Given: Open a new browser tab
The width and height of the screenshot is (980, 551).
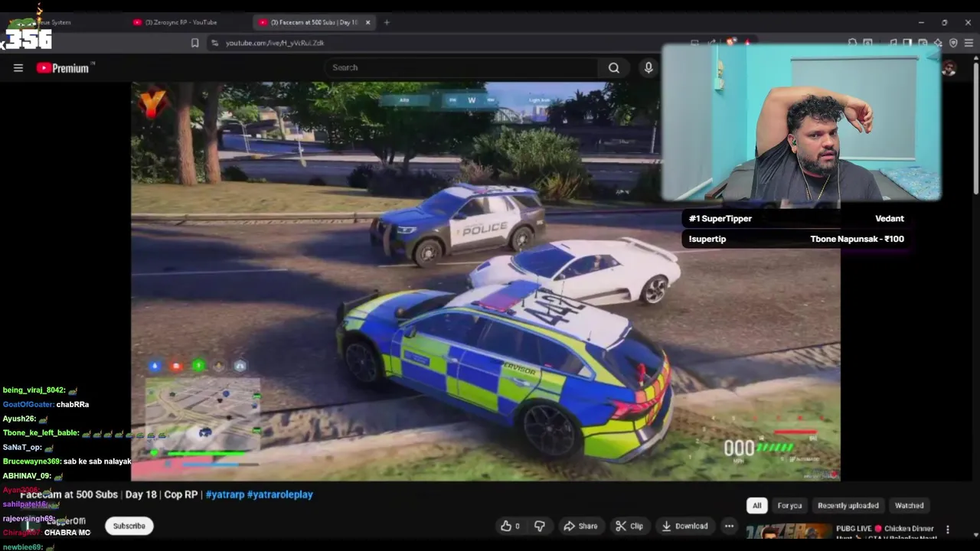Looking at the screenshot, I should 387,22.
